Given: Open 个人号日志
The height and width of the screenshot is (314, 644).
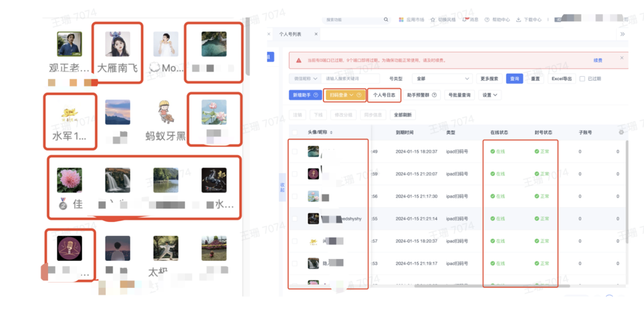Looking at the screenshot, I should (x=384, y=95).
